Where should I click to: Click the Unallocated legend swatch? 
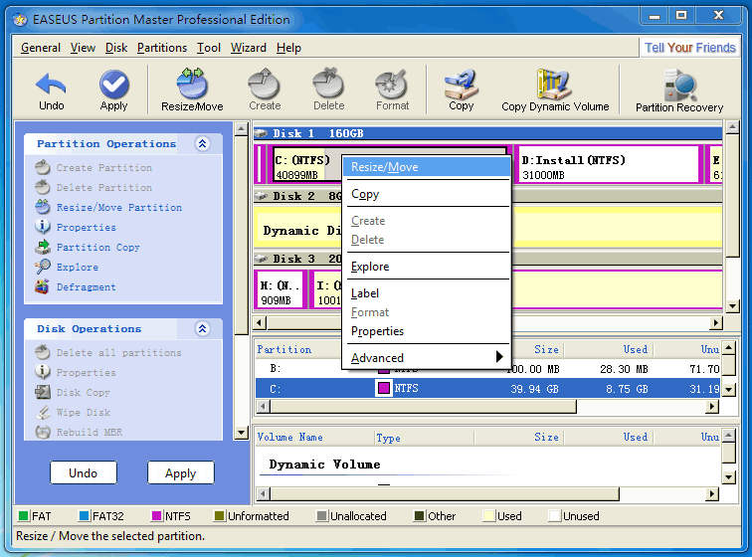[x=322, y=515]
